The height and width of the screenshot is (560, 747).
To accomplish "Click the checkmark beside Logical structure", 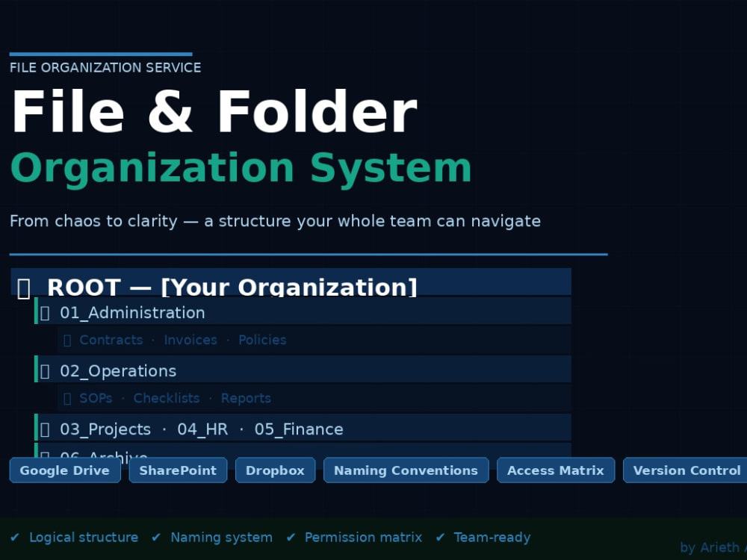I will [x=15, y=538].
